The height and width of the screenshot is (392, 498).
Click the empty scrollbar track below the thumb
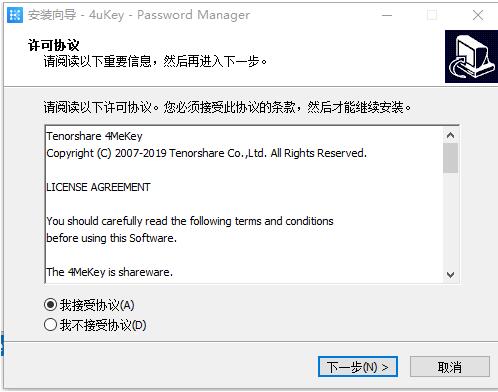pos(450,220)
